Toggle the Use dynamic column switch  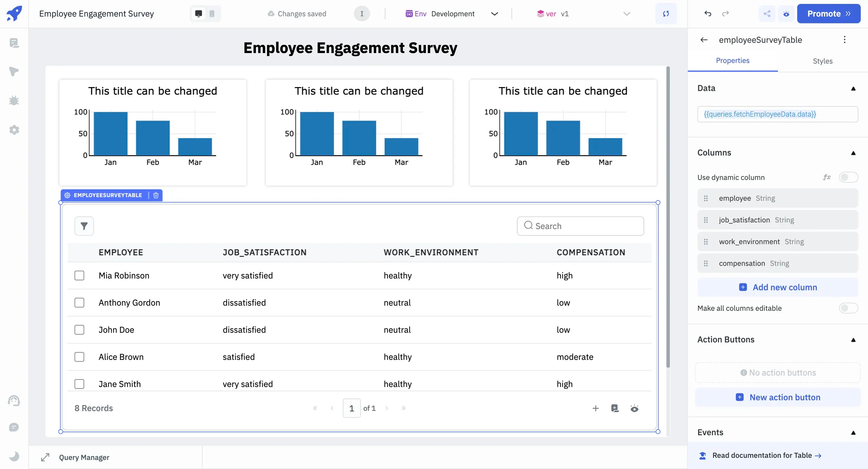point(848,177)
